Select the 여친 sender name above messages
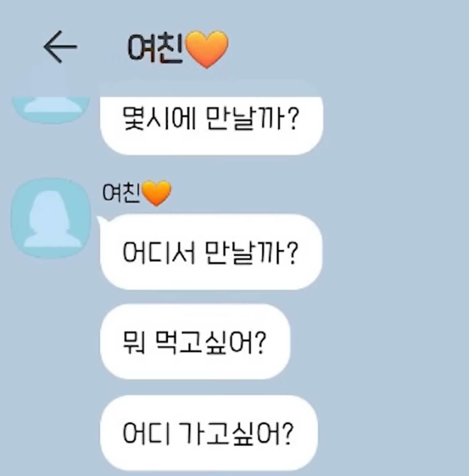This screenshot has width=469, height=476. (121, 192)
